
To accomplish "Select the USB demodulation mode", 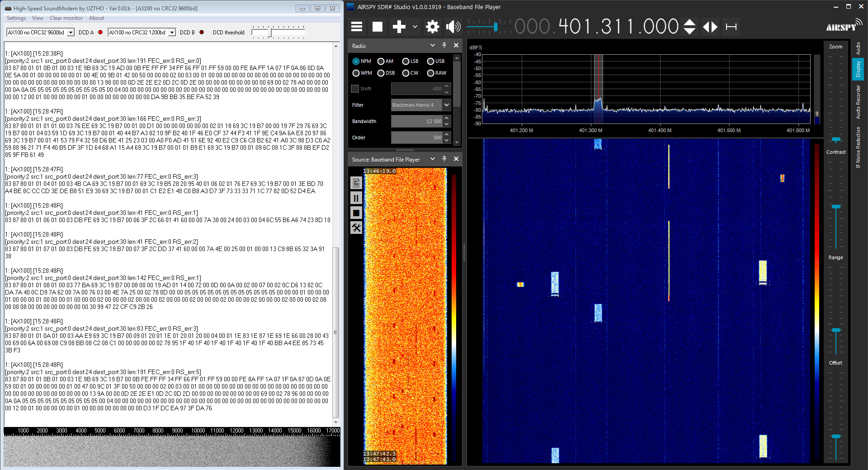I will click(x=431, y=62).
